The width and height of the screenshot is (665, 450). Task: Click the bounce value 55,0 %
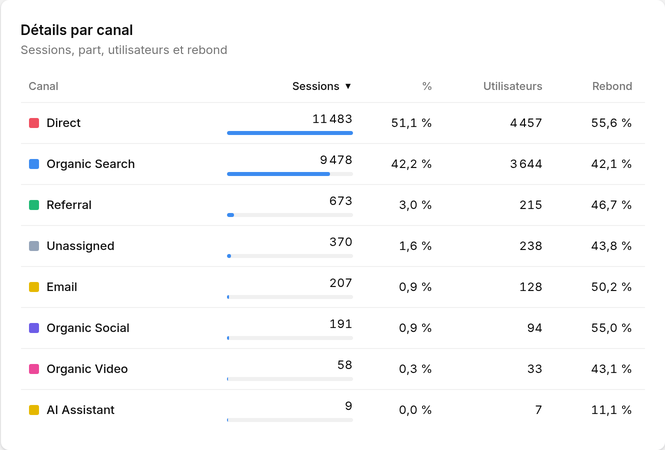tap(612, 328)
